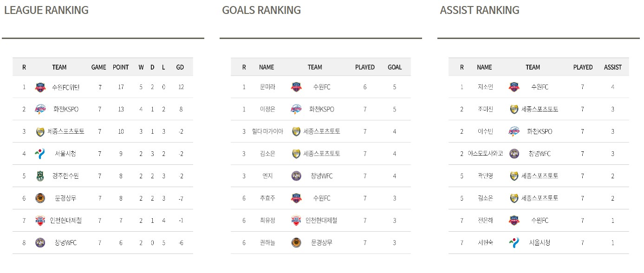Click the 경주한수원 green crest icon
This screenshot has height=273, width=644.
40,176
